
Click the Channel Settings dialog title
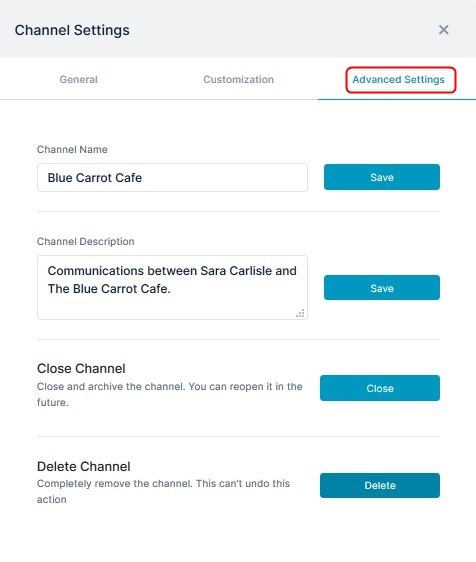pos(72,30)
